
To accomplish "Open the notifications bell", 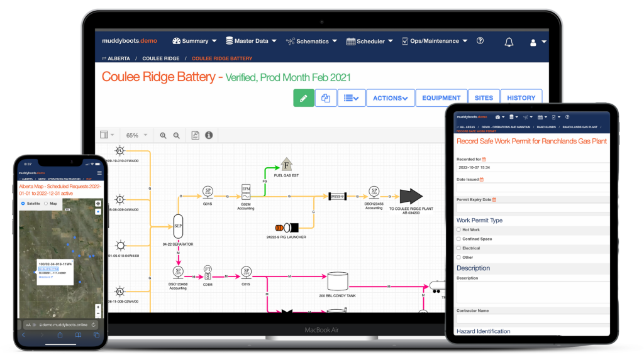I will 509,42.
